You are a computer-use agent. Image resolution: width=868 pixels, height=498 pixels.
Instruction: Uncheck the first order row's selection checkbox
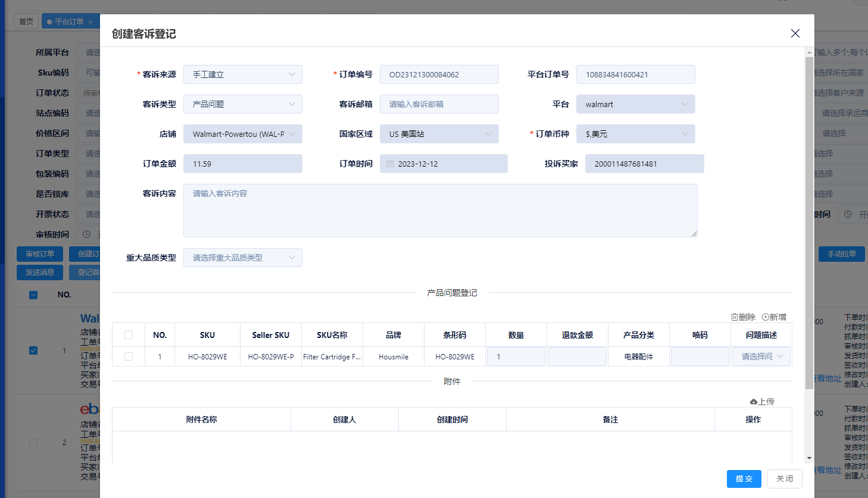[x=33, y=350]
